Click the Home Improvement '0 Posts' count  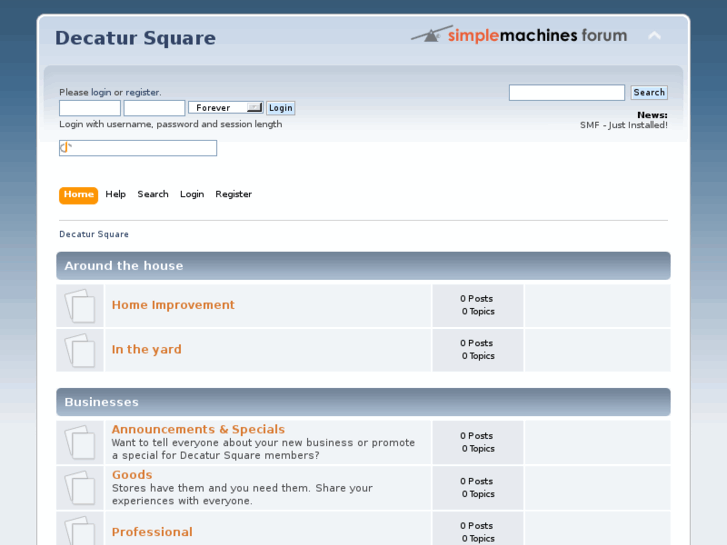477,299
